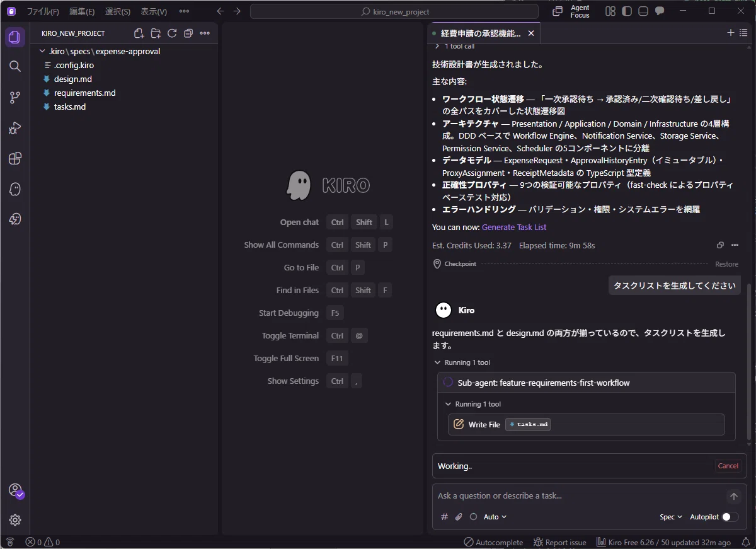Open the Search view in activity bar
This screenshot has width=756, height=549.
click(15, 66)
